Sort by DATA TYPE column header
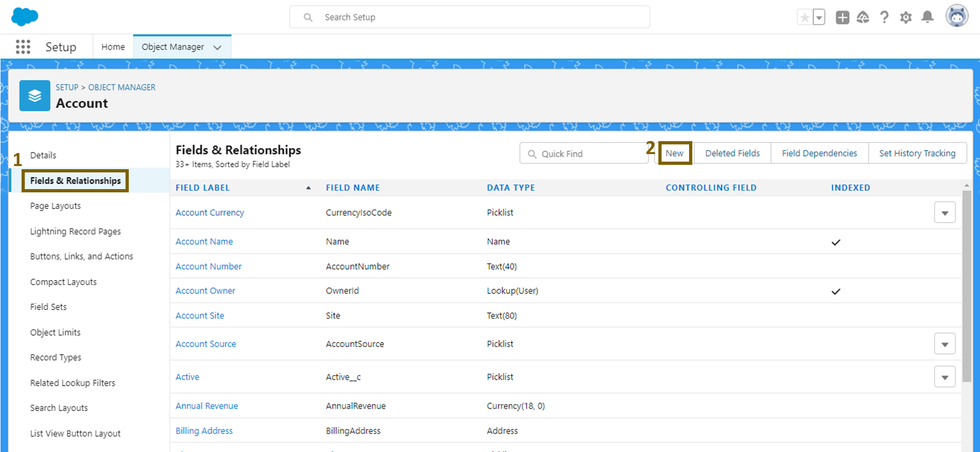Image resolution: width=980 pixels, height=452 pixels. click(511, 187)
